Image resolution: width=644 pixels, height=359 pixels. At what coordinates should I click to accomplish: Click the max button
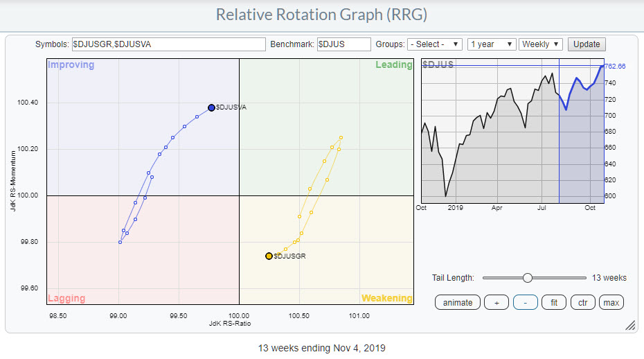(x=611, y=303)
